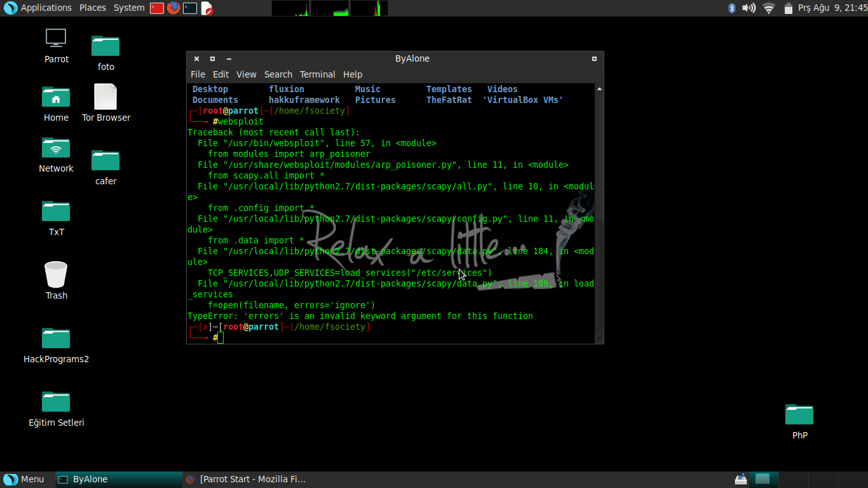This screenshot has height=488, width=868.
Task: Open the System menu
Action: [x=129, y=8]
